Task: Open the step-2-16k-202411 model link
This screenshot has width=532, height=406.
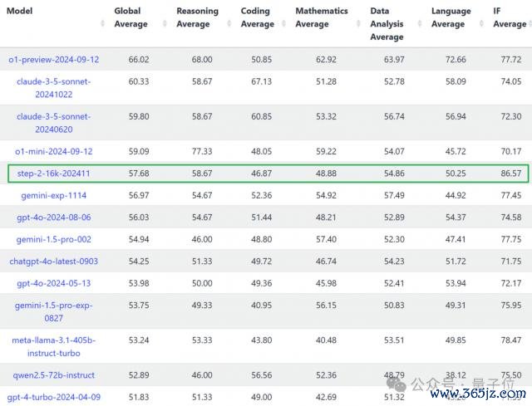Action: (53, 174)
